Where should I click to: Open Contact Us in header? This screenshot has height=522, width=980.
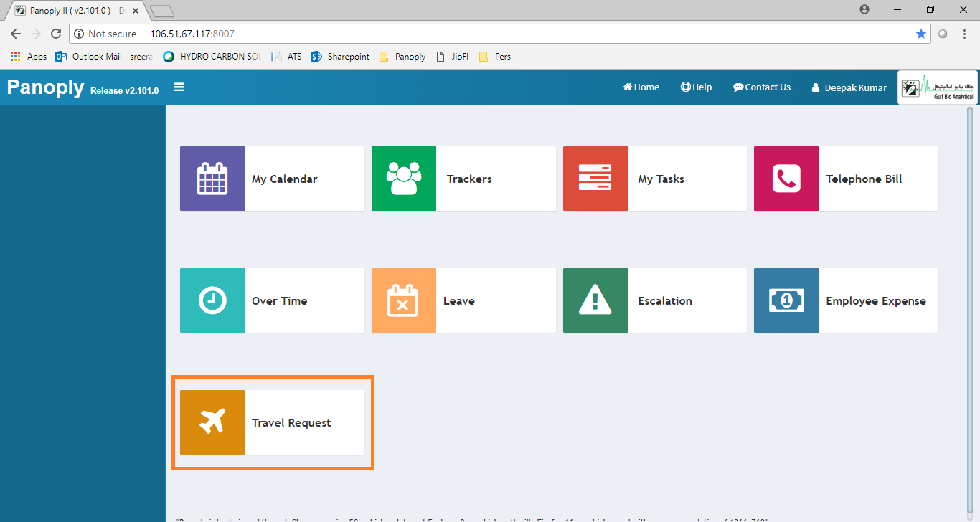tap(762, 87)
